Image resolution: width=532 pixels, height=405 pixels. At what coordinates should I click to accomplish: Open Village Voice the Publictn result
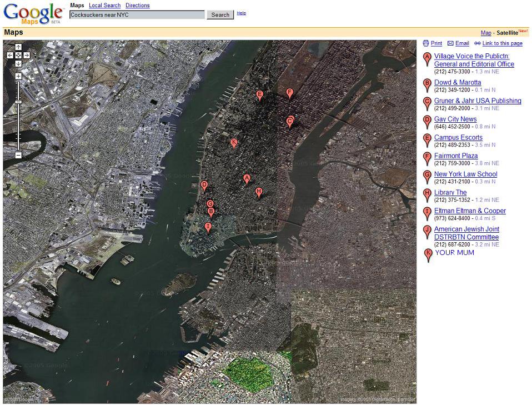pyautogui.click(x=474, y=60)
